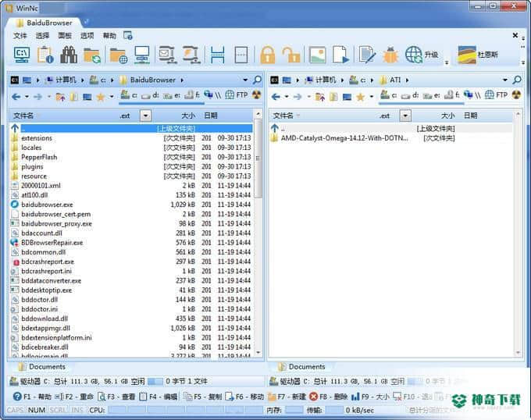The height and width of the screenshot is (420, 531).
Task: Open the 选择 menu
Action: (42, 36)
